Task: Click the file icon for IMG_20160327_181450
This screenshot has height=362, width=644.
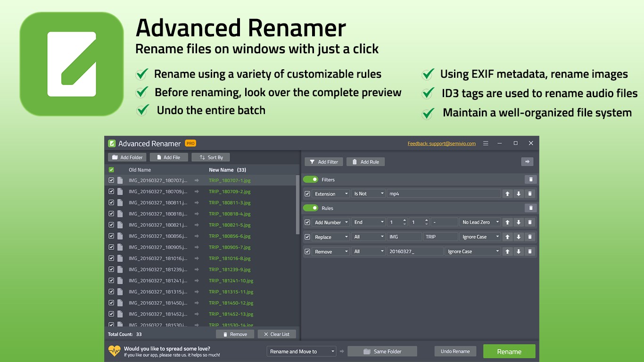Action: tap(120, 303)
